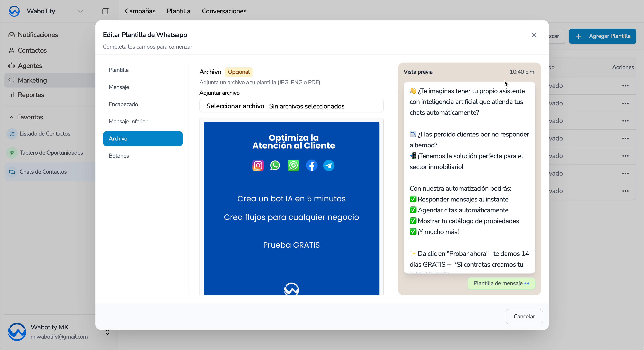The image size is (644, 350).
Task: Click the message preview bubble
Action: tap(469, 177)
